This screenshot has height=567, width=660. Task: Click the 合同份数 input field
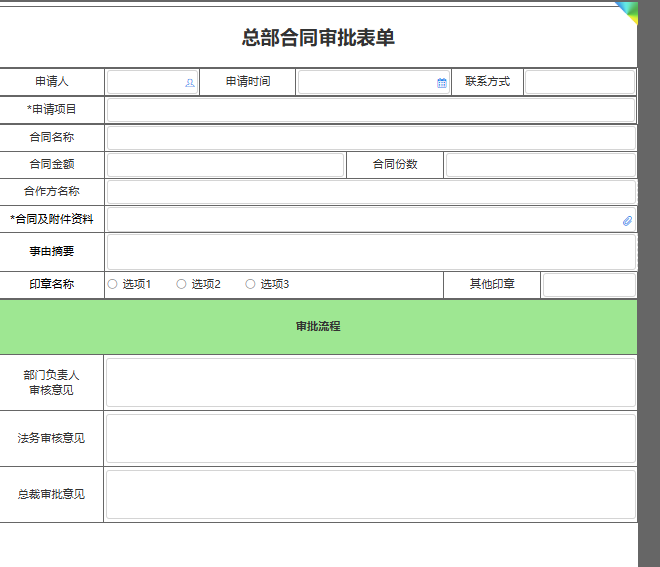(x=540, y=165)
